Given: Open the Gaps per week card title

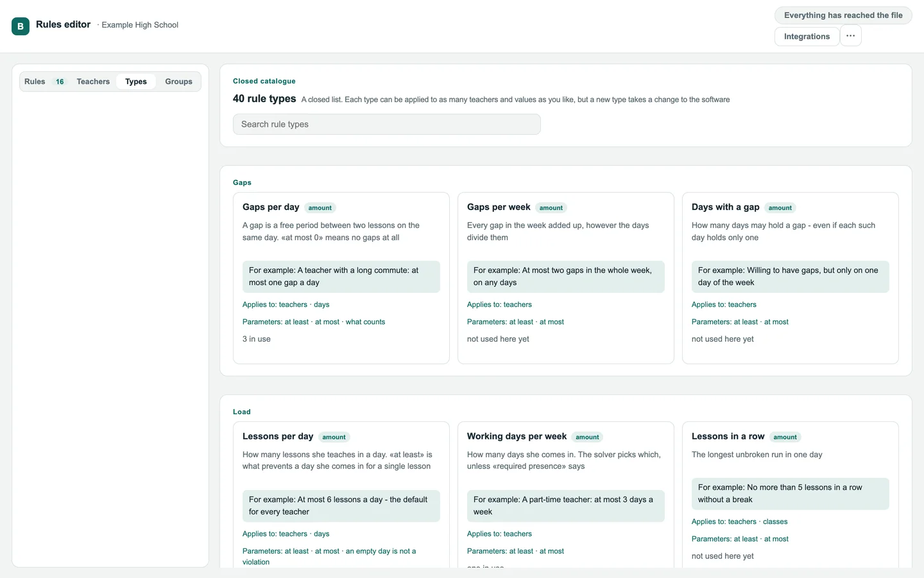Looking at the screenshot, I should [499, 207].
